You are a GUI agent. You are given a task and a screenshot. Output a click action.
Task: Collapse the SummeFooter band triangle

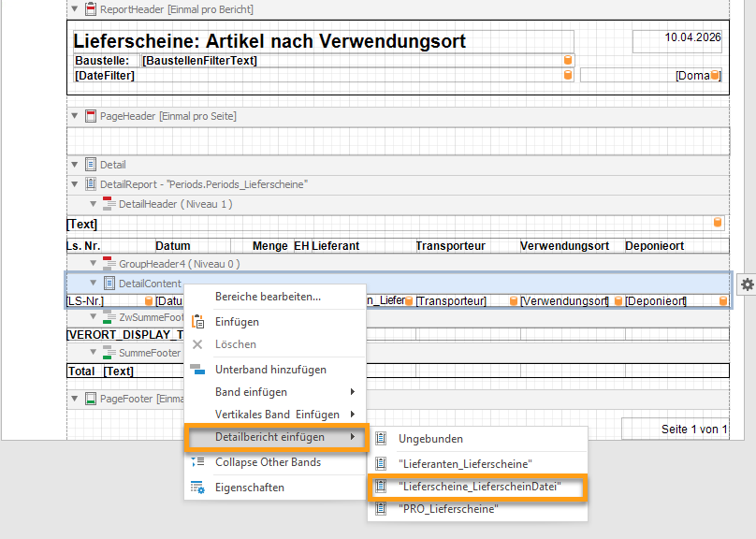(x=94, y=352)
